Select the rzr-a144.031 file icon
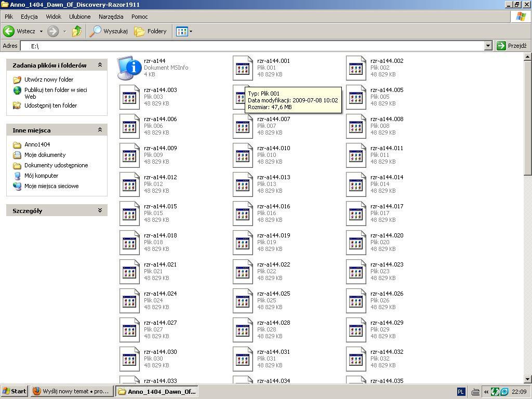Viewport: 532px width, 399px height. [x=243, y=360]
